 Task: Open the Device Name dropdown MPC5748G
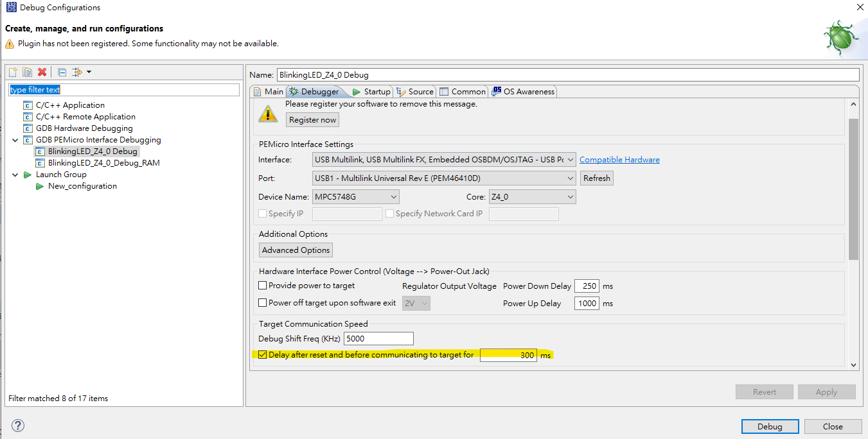356,197
